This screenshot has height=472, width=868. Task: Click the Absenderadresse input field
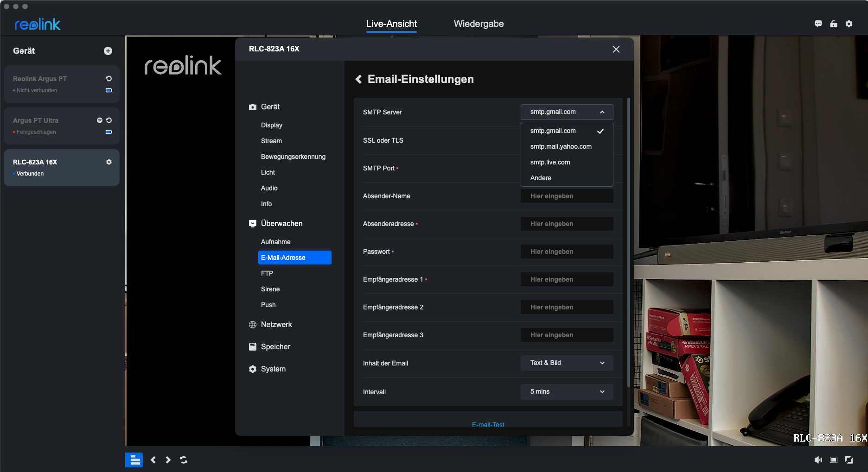pyautogui.click(x=567, y=224)
